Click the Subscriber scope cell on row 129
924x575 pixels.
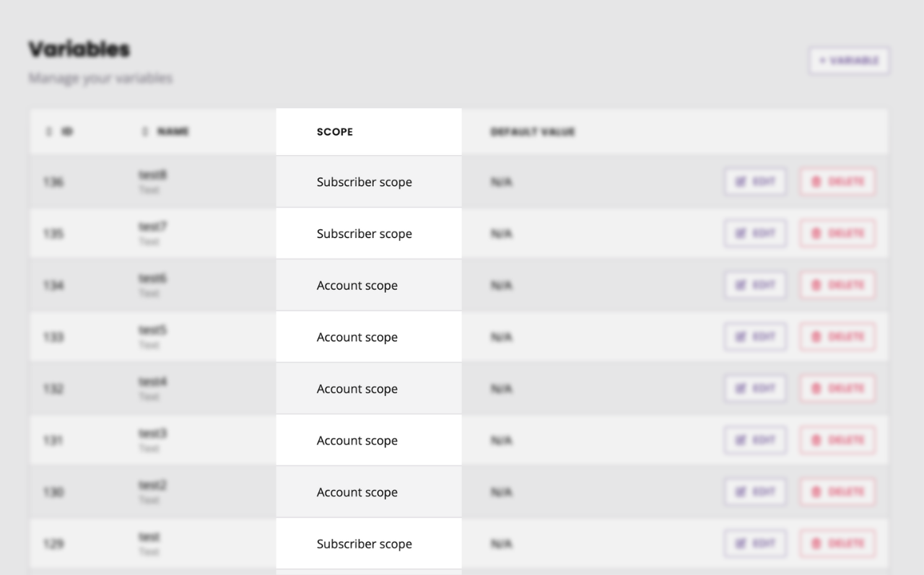click(364, 543)
